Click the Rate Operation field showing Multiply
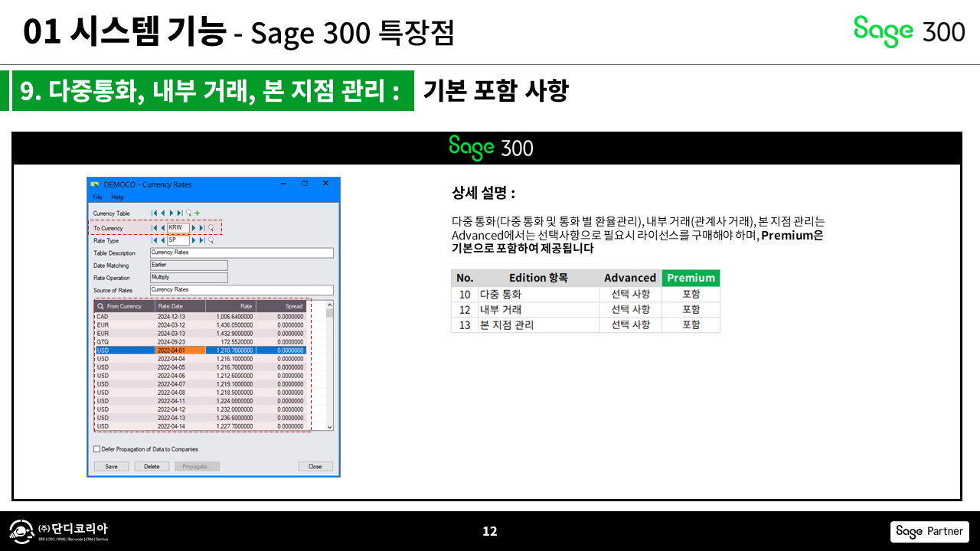The height and width of the screenshot is (551, 980). click(x=189, y=278)
